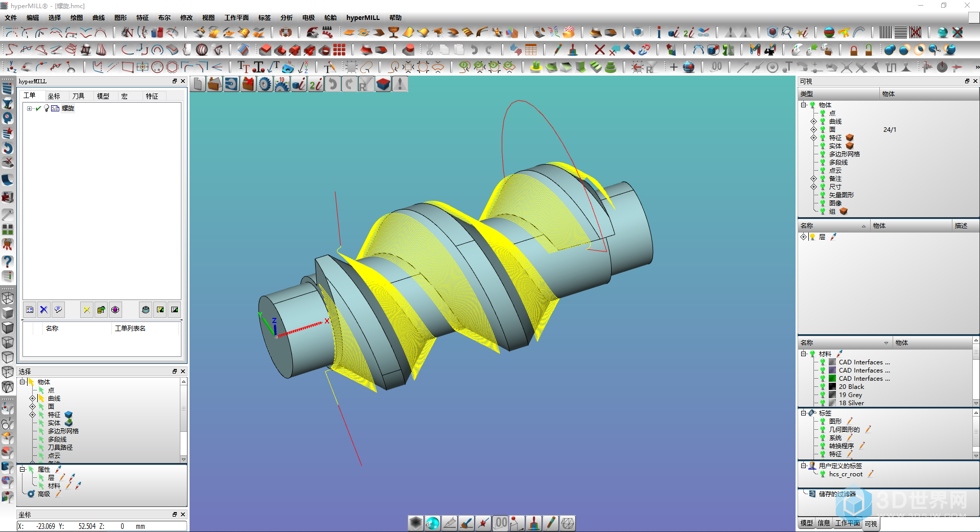Click the pencil icon in bottom viewport toolbar
This screenshot has height=532, width=980.
click(x=551, y=523)
